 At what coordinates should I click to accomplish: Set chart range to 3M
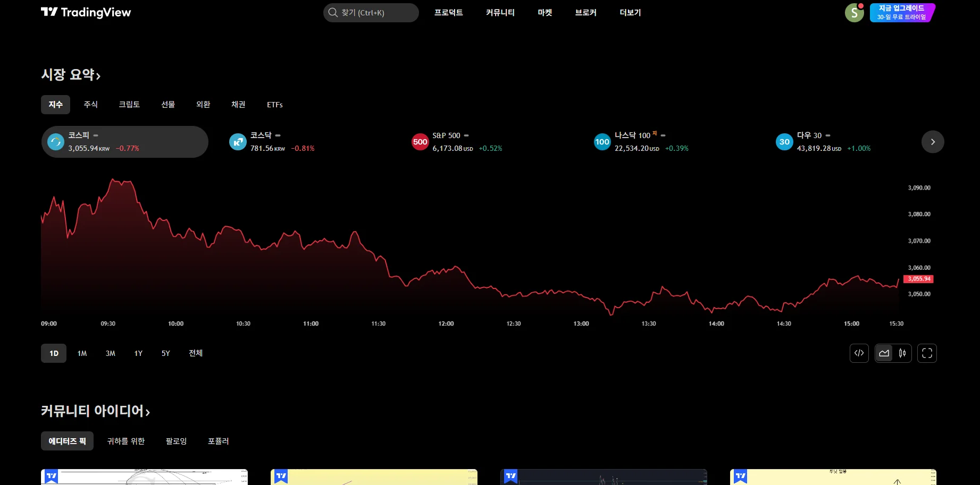pos(110,353)
